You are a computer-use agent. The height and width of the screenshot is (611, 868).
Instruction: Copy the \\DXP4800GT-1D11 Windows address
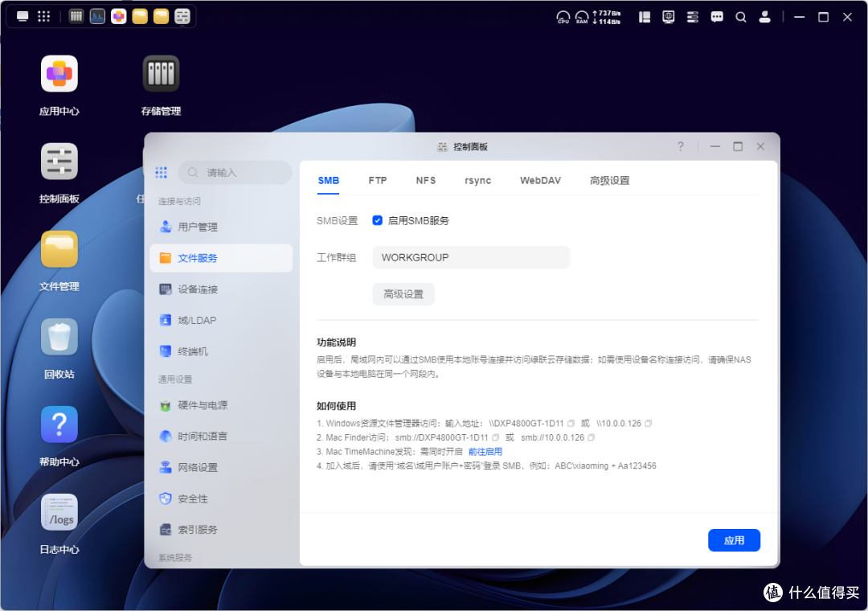tap(571, 423)
